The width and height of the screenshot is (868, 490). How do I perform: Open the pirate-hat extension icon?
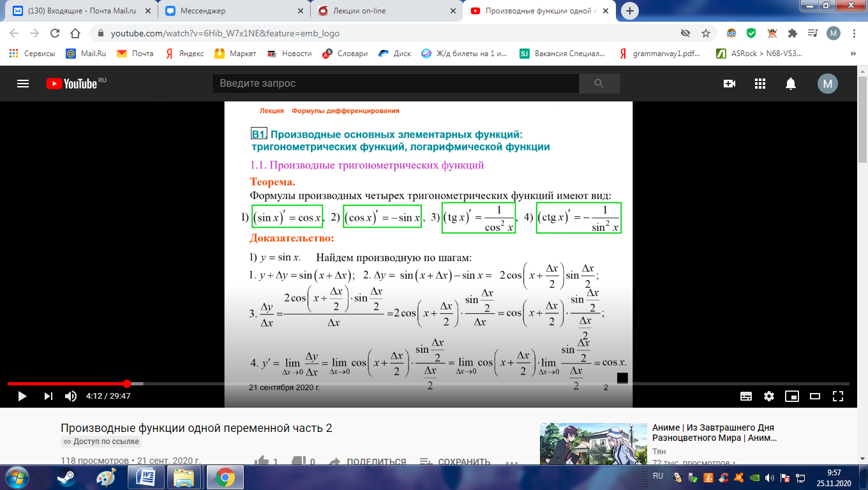pyautogui.click(x=772, y=33)
